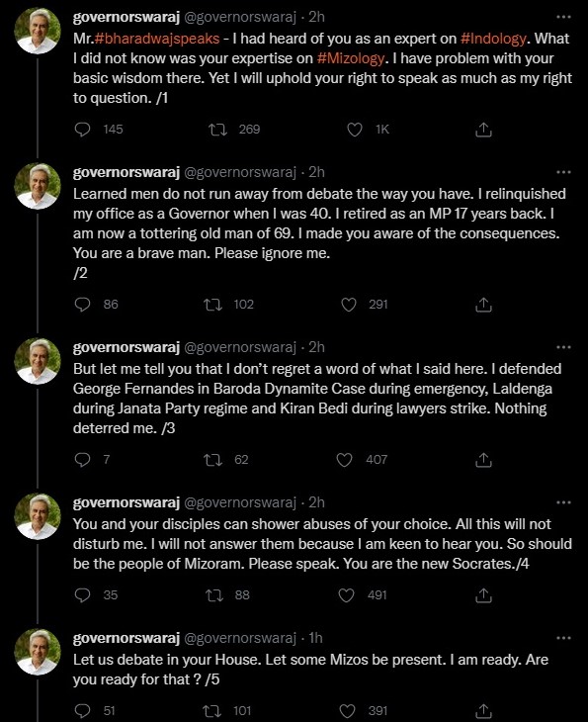Like the tweet with 391 likes
This screenshot has width=588, height=722.
tap(347, 710)
